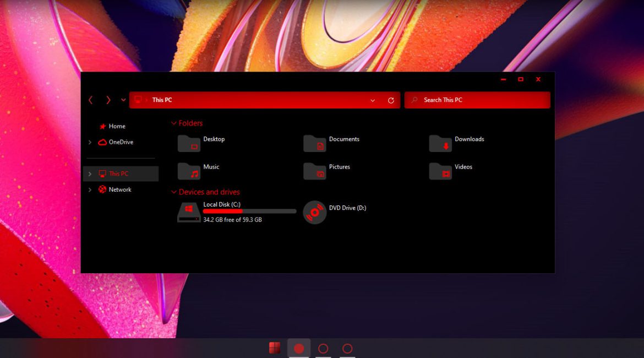
Task: Select the Documents folder icon
Action: [315, 144]
